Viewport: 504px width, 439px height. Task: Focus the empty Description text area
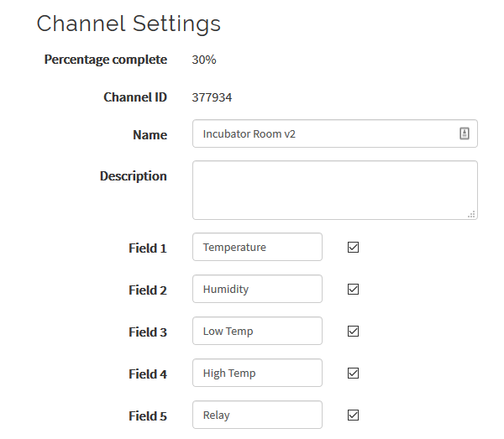(334, 190)
